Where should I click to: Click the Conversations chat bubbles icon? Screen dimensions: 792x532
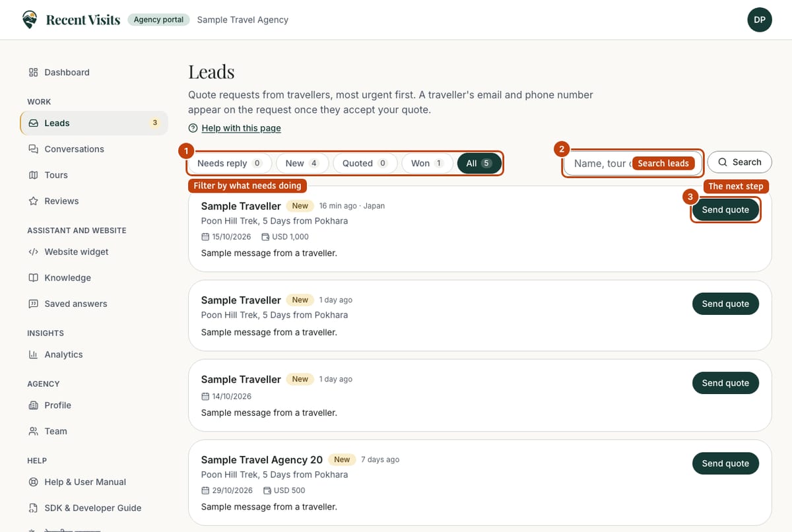pos(33,149)
